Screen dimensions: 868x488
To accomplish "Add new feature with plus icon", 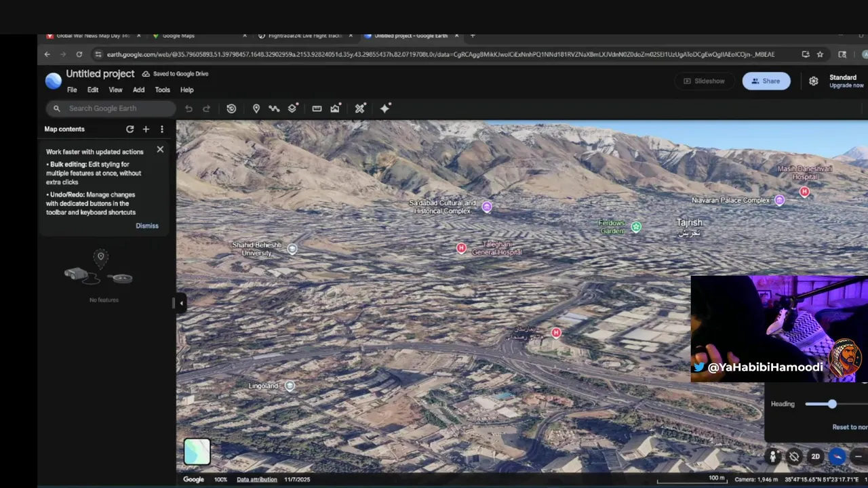I will click(x=145, y=129).
